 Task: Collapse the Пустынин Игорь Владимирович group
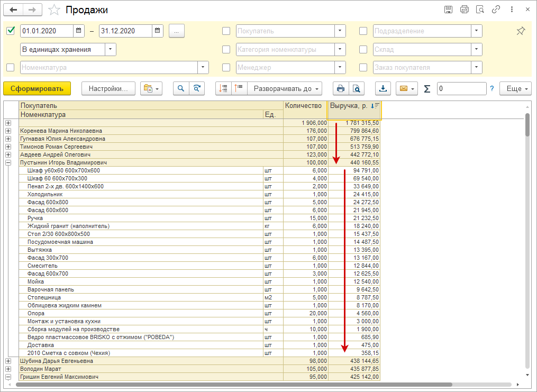(x=8, y=163)
